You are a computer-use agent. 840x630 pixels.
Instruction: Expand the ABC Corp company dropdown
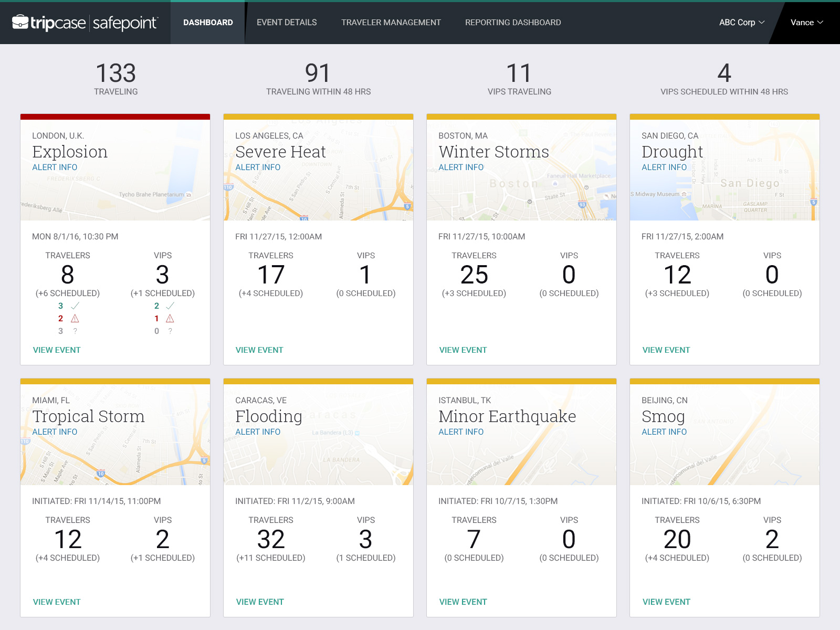[741, 23]
